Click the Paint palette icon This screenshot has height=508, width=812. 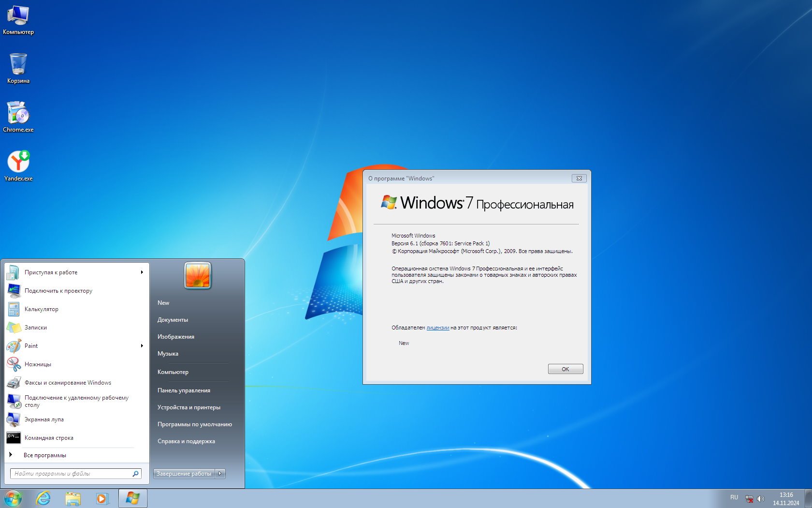click(x=14, y=346)
